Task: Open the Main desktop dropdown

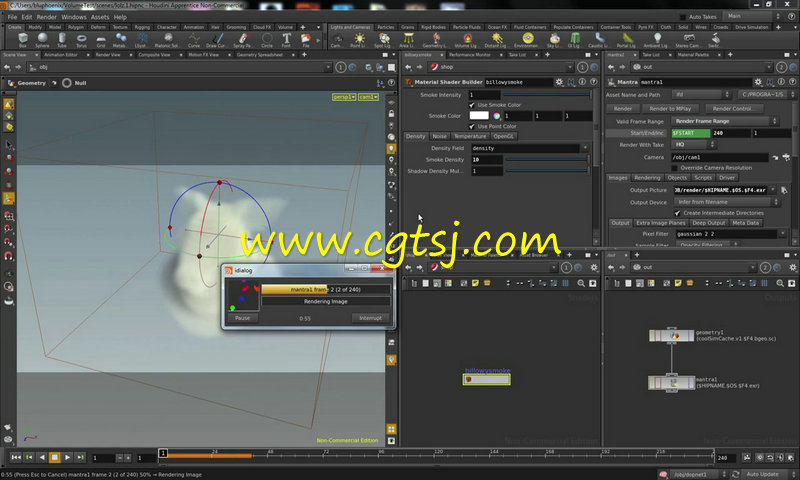Action: tap(753, 16)
